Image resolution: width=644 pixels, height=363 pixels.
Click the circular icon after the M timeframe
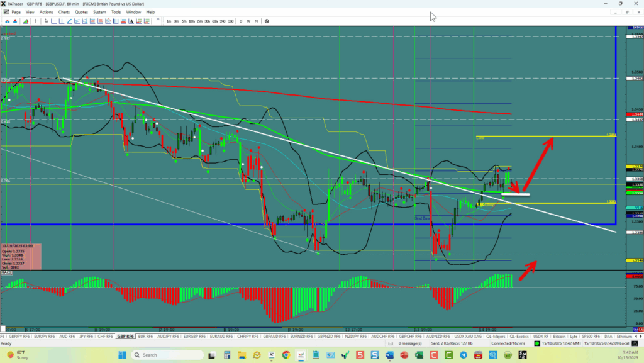[267, 21]
